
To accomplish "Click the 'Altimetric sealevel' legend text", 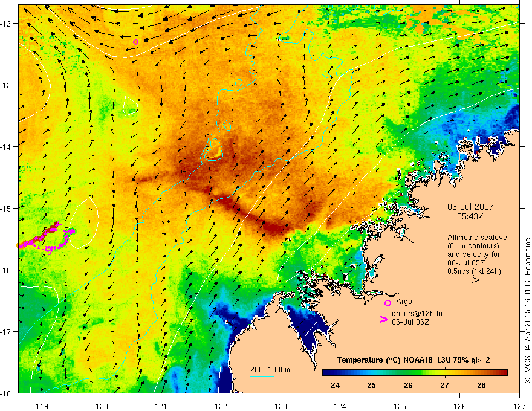I will click(x=478, y=238).
